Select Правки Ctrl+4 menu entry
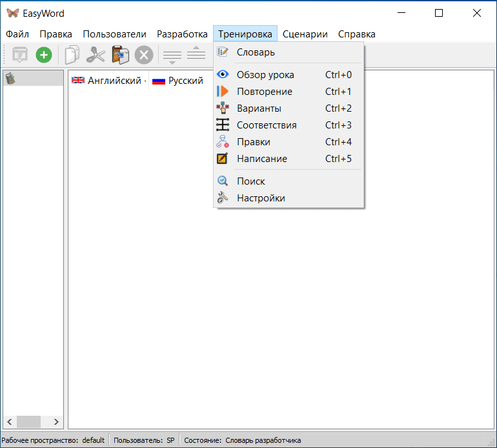The width and height of the screenshot is (497, 448). [x=289, y=142]
